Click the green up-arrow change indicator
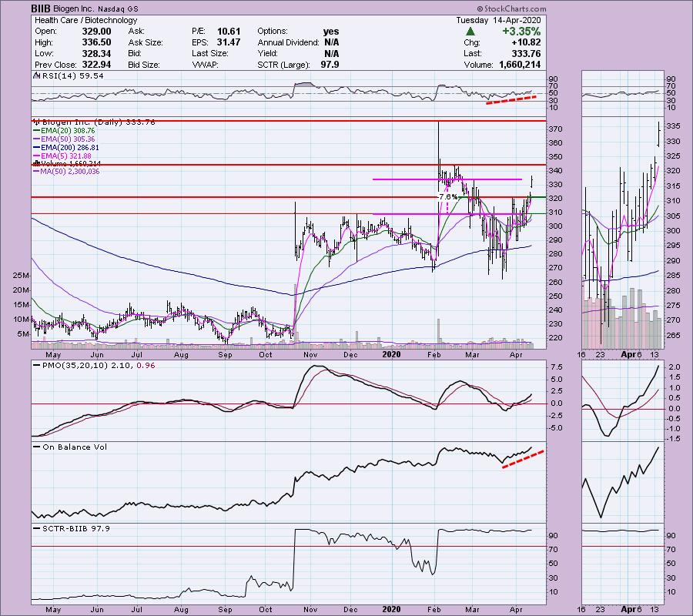The height and width of the screenshot is (616, 693). point(470,32)
